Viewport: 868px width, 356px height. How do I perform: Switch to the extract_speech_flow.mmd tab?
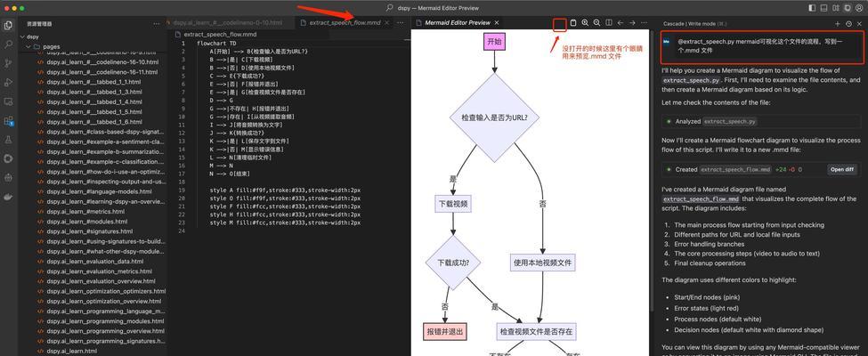click(x=345, y=23)
